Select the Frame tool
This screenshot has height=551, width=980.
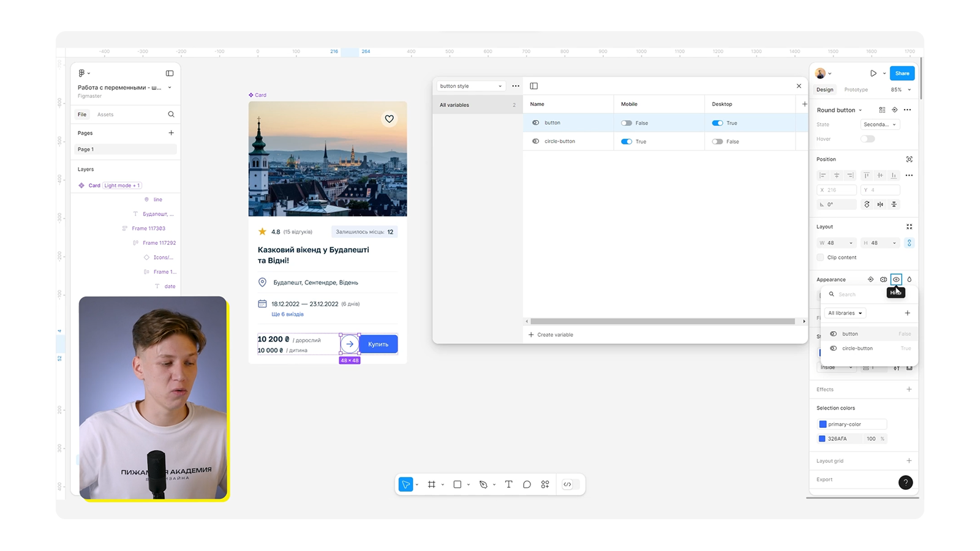click(432, 484)
